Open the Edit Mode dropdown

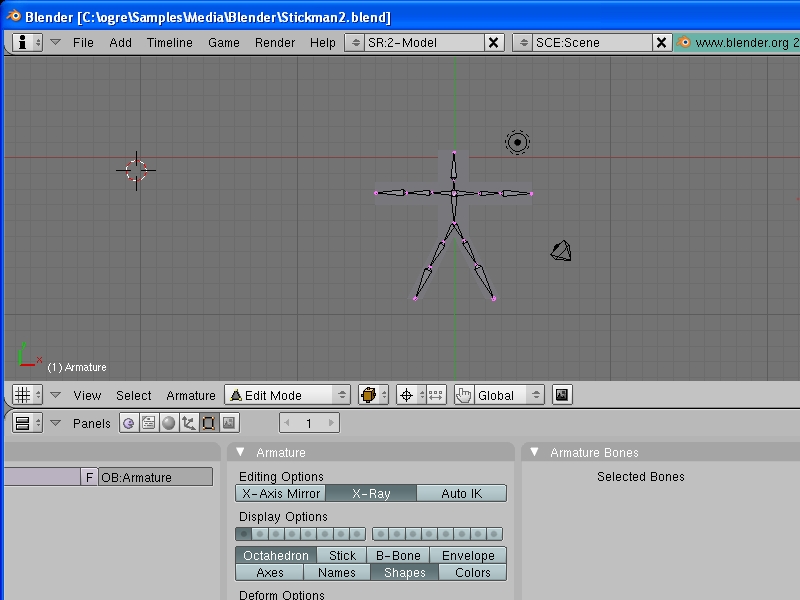287,395
